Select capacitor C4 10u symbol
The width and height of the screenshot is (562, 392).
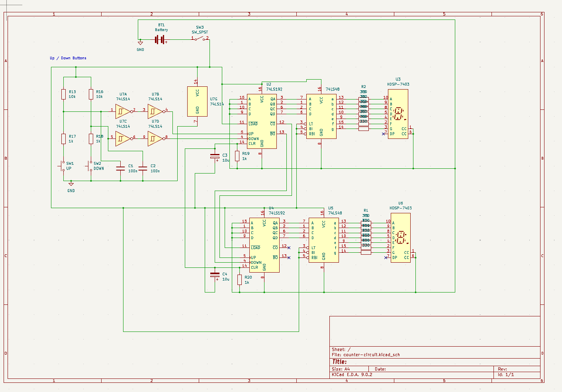pos(215,275)
